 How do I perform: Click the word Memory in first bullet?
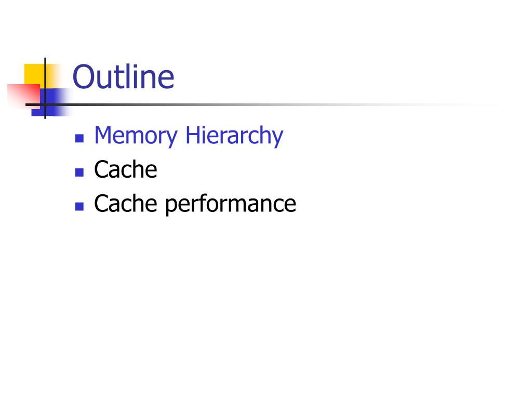tap(136, 136)
